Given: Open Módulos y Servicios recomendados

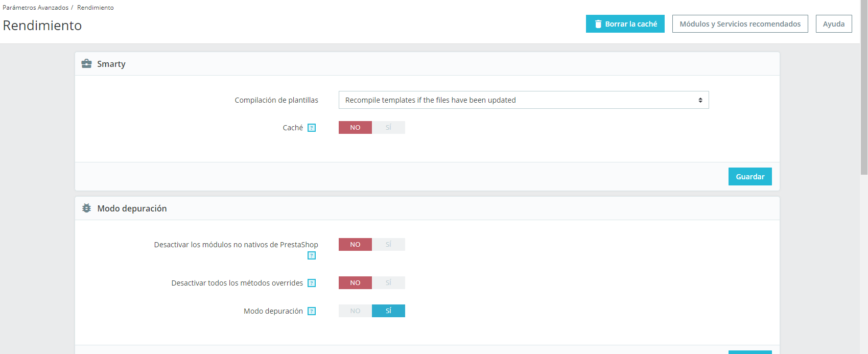Looking at the screenshot, I should (740, 24).
